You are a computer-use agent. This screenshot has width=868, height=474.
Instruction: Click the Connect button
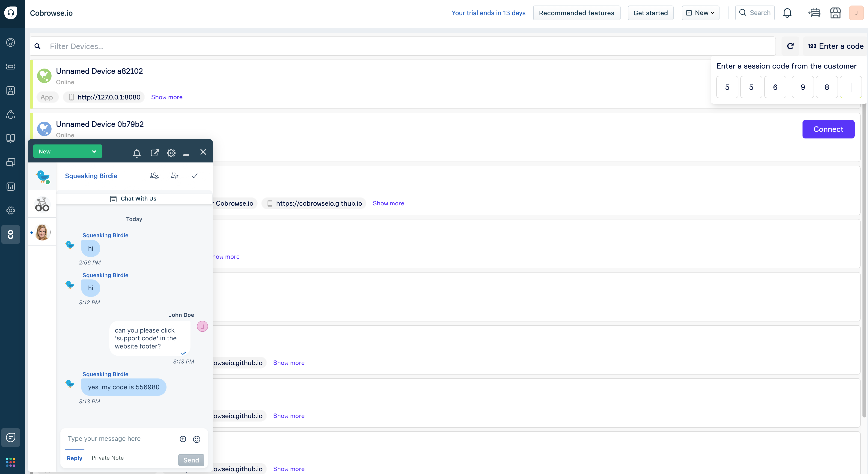pyautogui.click(x=828, y=129)
